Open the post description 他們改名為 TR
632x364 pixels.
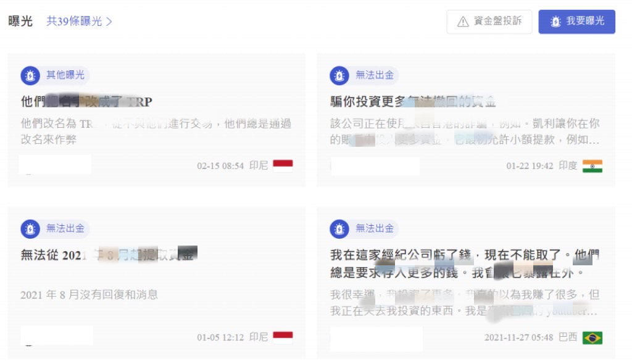(156, 131)
